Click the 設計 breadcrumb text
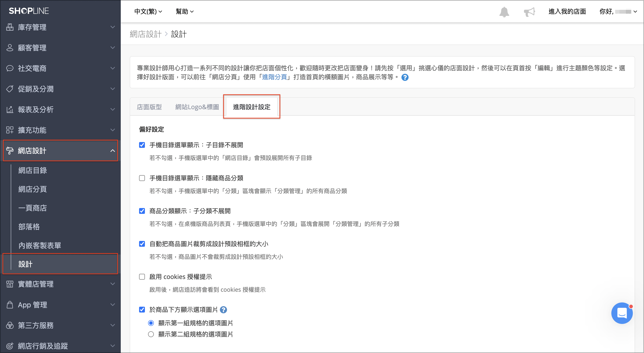Image resolution: width=644 pixels, height=353 pixels. (179, 34)
